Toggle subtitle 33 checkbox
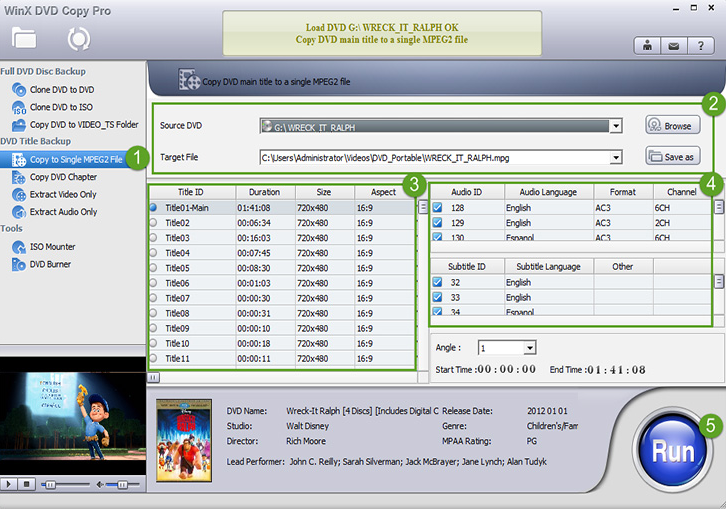Screen dimensions: 726x509 tap(437, 297)
